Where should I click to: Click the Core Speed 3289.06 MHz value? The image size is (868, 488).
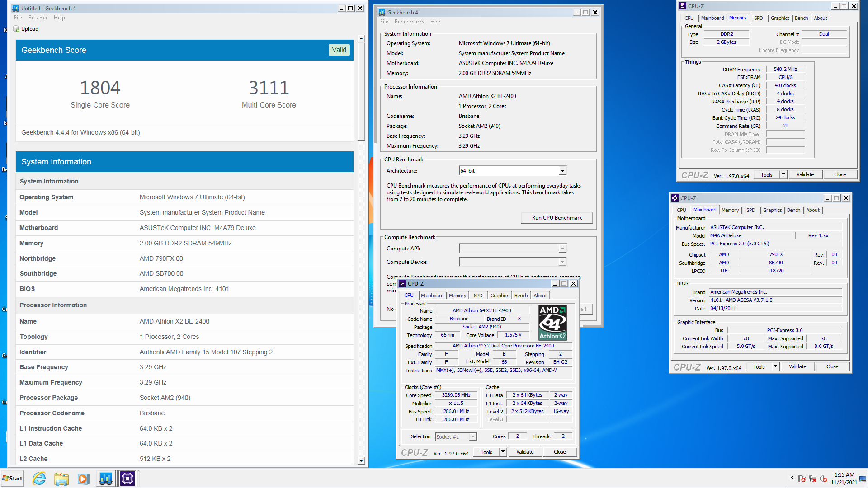coord(456,395)
